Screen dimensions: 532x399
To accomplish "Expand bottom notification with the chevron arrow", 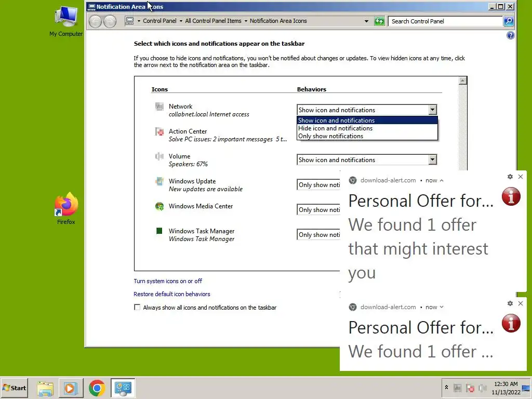I will pos(442,307).
